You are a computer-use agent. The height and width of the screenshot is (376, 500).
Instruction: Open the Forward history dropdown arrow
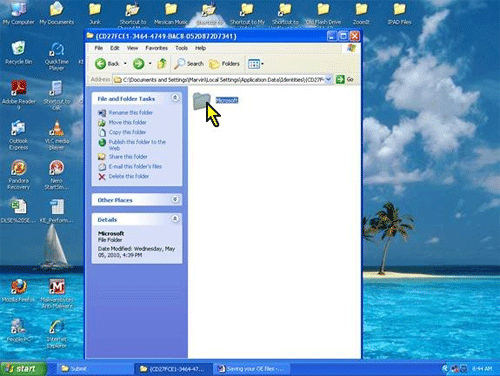point(150,63)
